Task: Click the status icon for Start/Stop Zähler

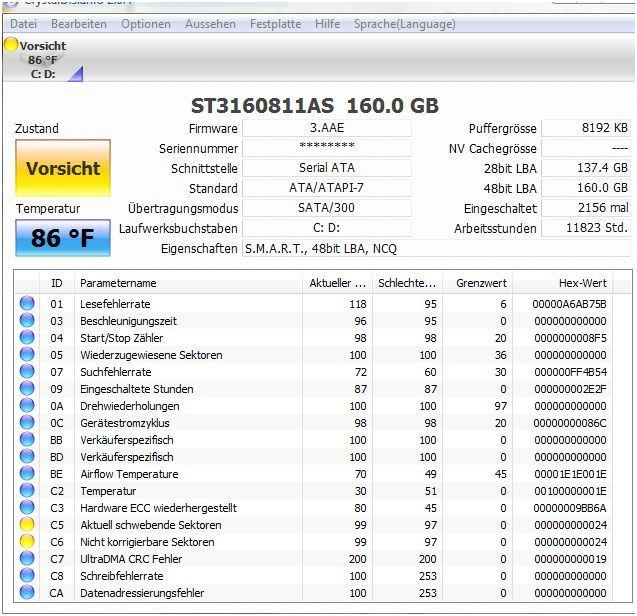Action: 27,338
